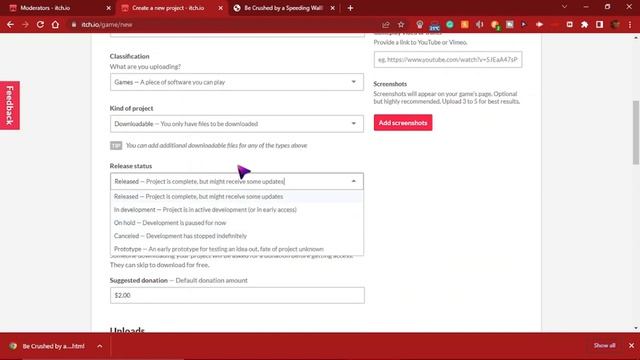Open the tab search chevron

tap(564, 7)
